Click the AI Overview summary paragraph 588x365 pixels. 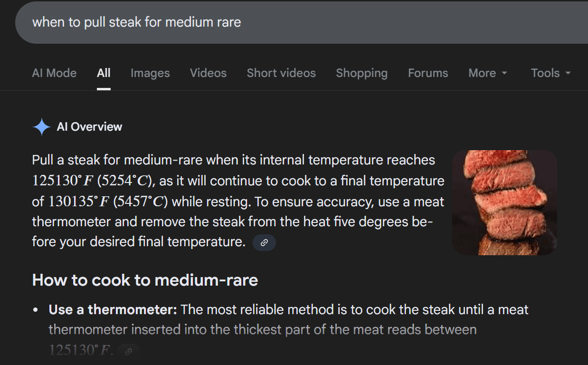pyautogui.click(x=237, y=201)
